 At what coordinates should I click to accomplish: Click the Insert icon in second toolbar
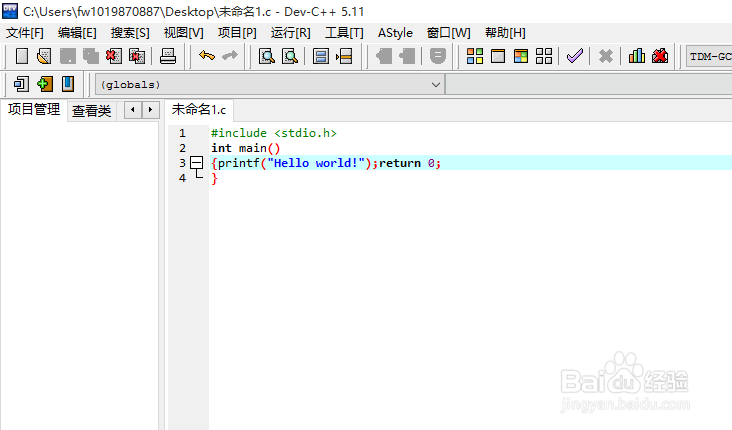tap(21, 85)
